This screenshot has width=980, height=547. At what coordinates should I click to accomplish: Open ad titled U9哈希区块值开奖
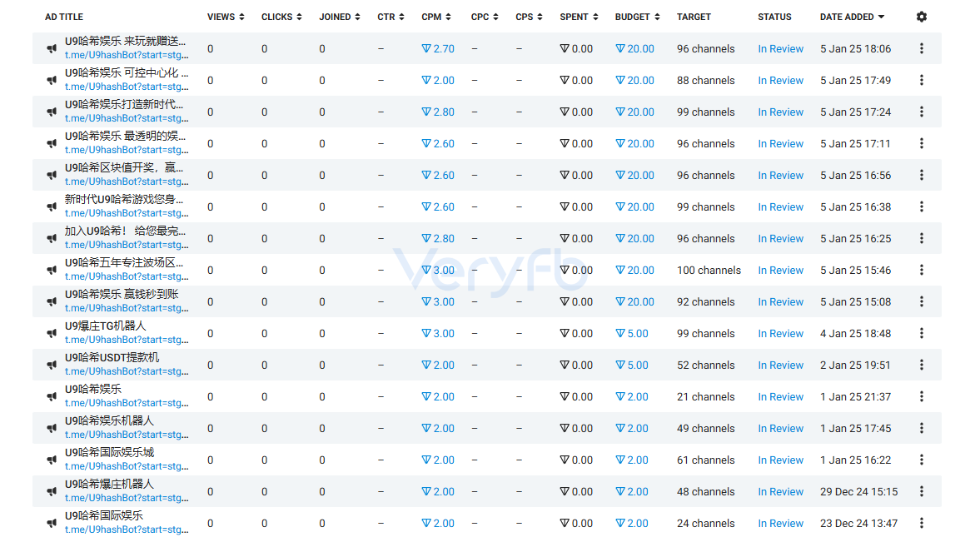pos(124,167)
